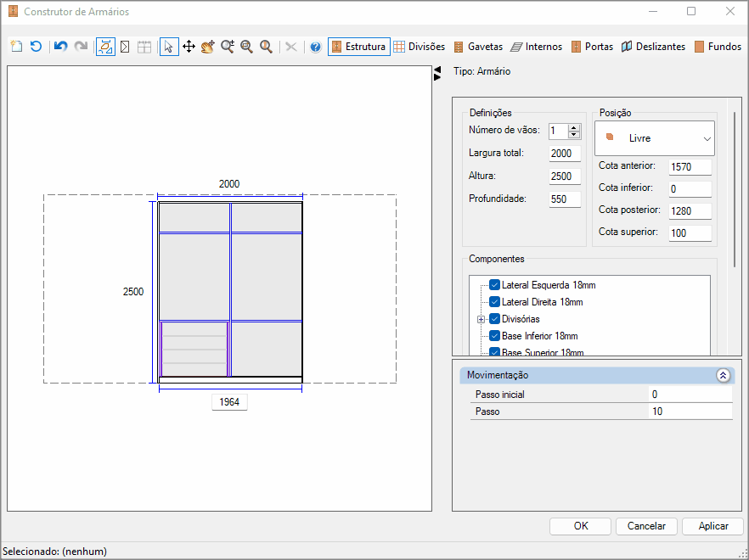Open the Portas tab

point(593,47)
